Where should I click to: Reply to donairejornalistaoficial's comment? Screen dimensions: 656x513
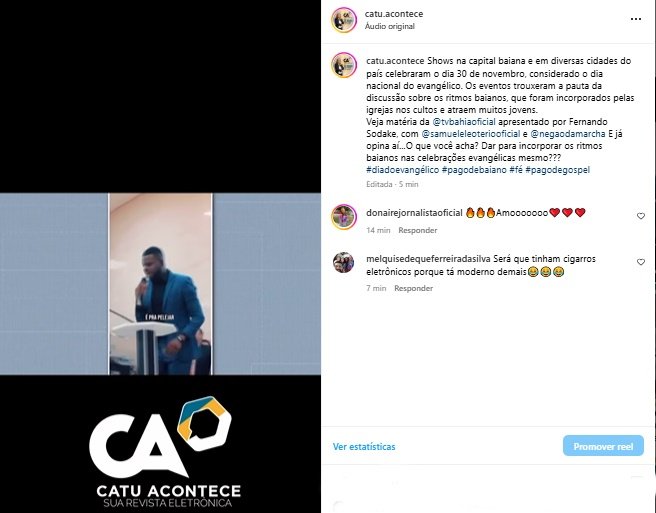pyautogui.click(x=418, y=230)
